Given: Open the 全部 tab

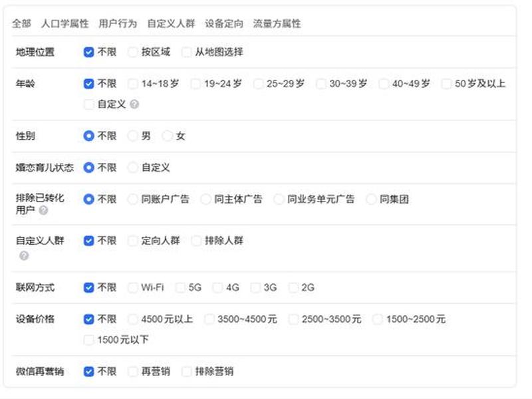Looking at the screenshot, I should tap(21, 23).
